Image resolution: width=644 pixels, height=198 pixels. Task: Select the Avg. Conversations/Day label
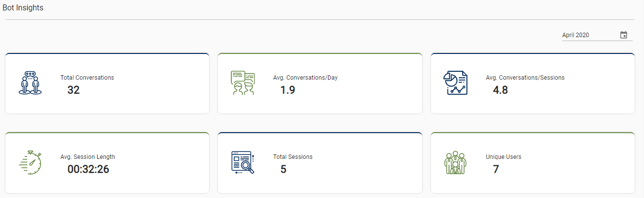coord(305,78)
